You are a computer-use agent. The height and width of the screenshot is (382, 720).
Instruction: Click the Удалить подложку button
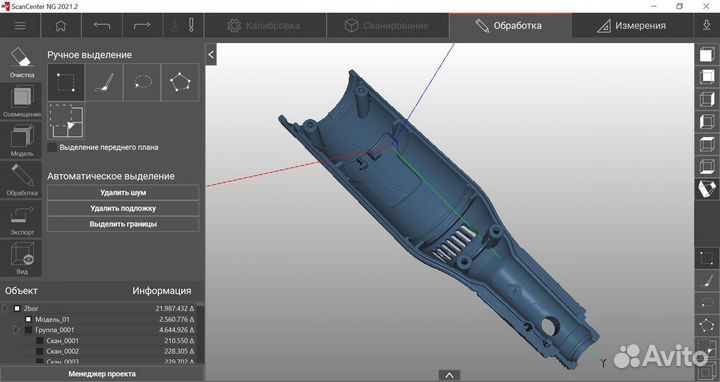click(123, 208)
